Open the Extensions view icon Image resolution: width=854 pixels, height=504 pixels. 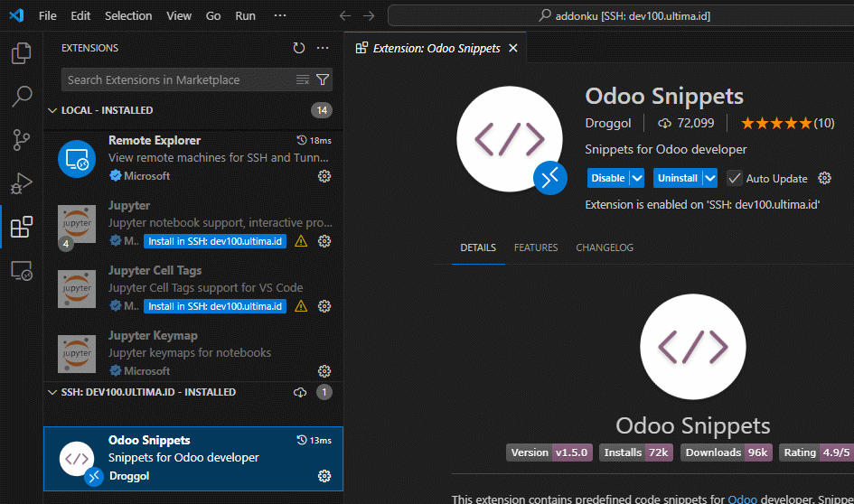22,227
